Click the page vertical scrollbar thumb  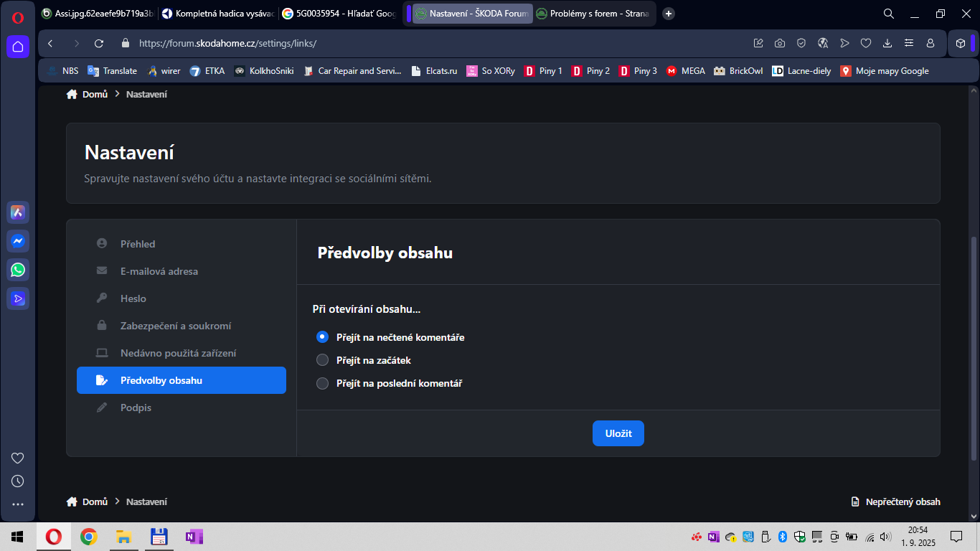pos(974,348)
